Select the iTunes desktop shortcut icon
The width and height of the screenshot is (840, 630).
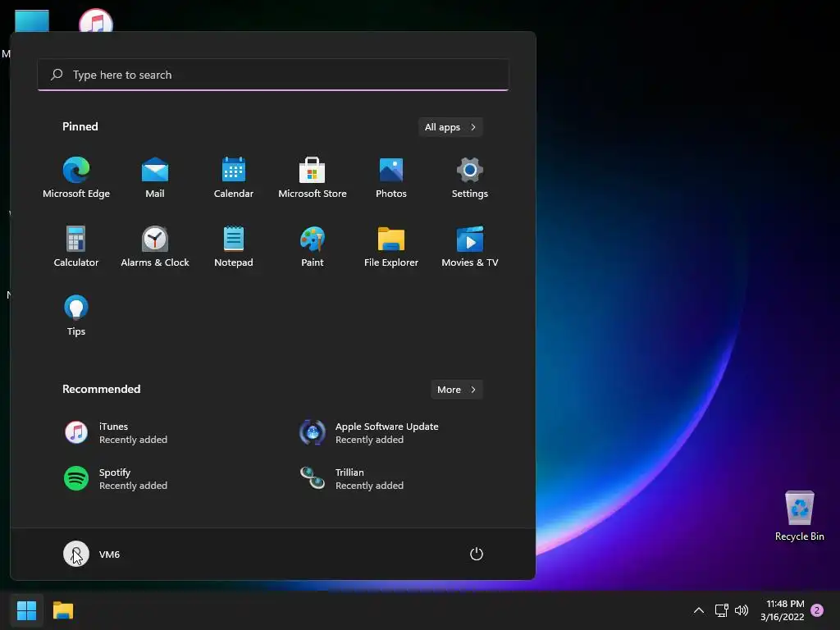point(96,21)
